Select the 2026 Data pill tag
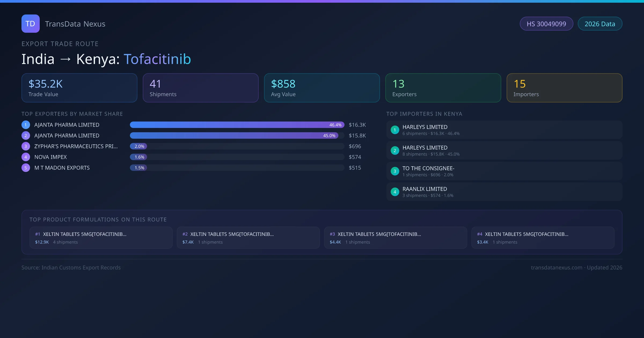Viewport: 644px width, 338px height. pyautogui.click(x=600, y=24)
